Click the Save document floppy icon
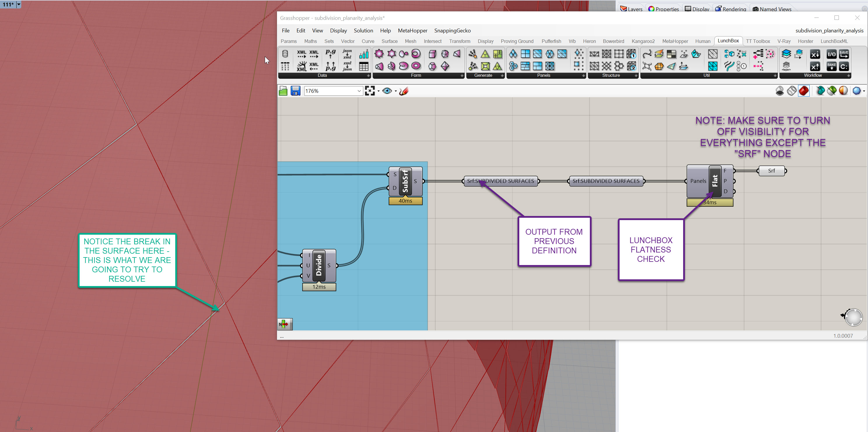Viewport: 868px width, 432px height. point(295,91)
